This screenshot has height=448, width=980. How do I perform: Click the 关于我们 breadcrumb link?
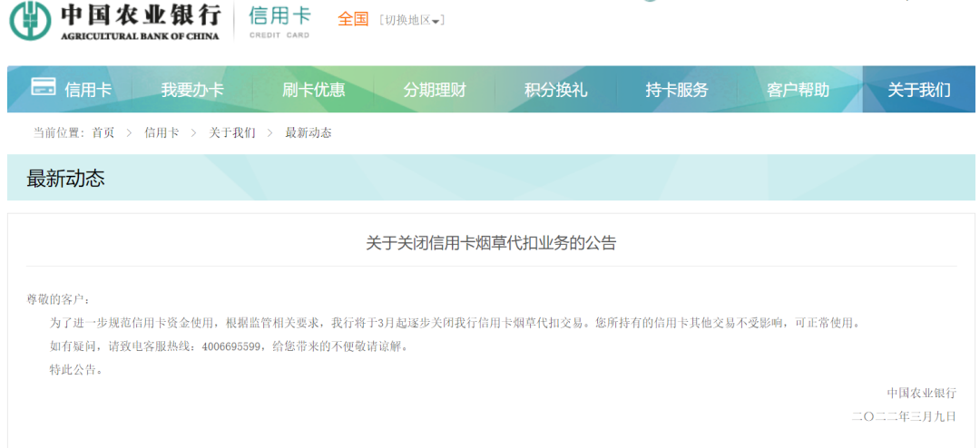coord(232,132)
